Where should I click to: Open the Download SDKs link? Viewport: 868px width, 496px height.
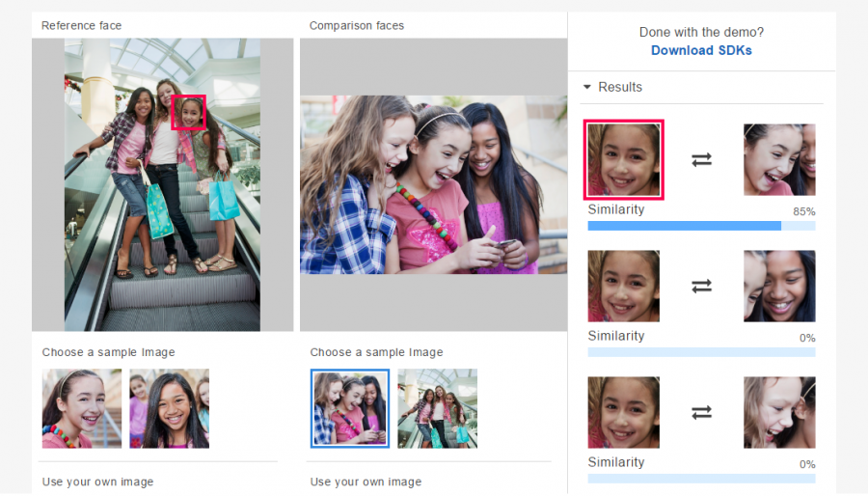(701, 50)
